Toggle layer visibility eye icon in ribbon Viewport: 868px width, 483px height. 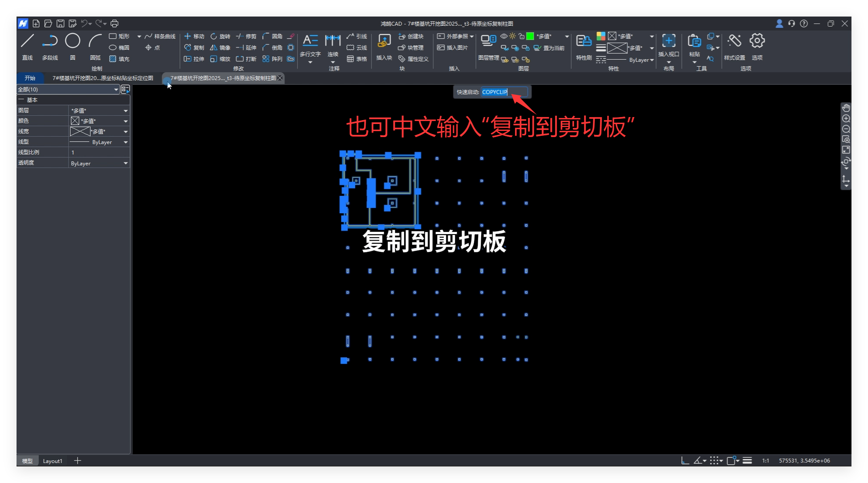click(x=504, y=36)
